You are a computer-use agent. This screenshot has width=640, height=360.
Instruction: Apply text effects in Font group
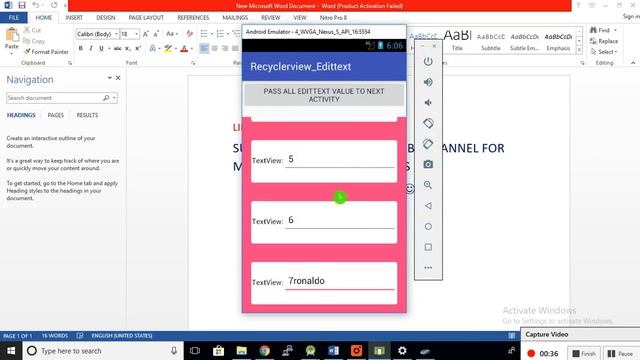tap(153, 49)
